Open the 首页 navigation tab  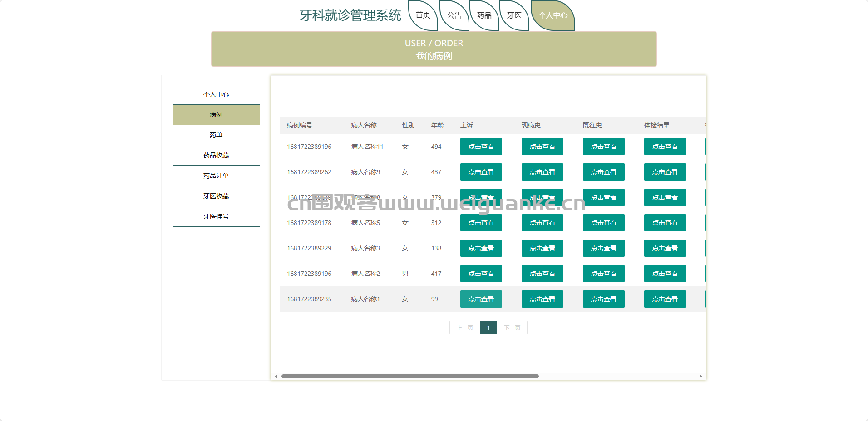(423, 15)
